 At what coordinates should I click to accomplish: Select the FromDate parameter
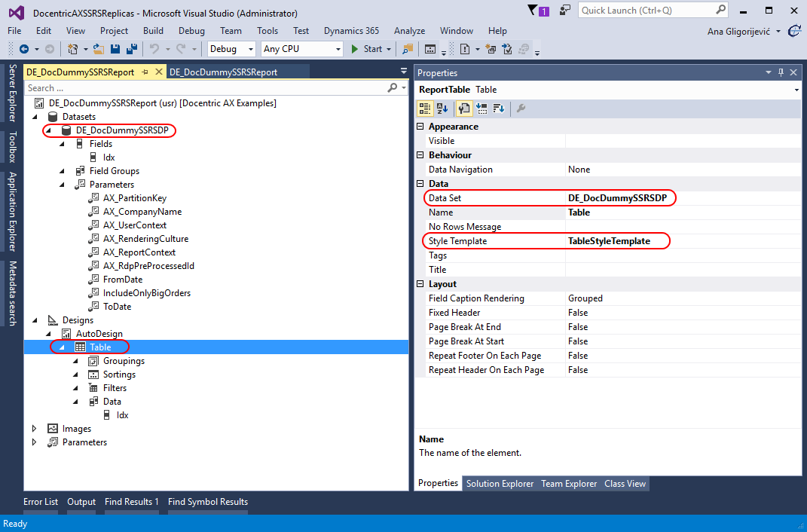pos(123,280)
